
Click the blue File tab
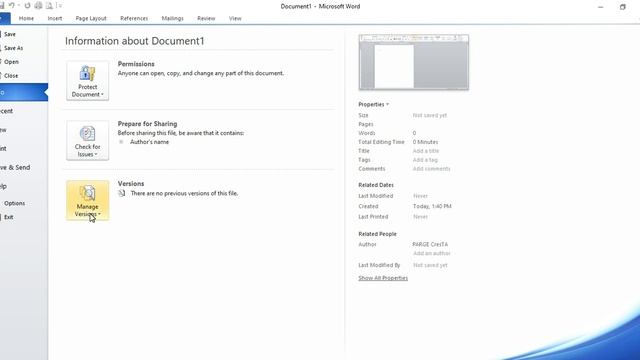tap(5, 18)
